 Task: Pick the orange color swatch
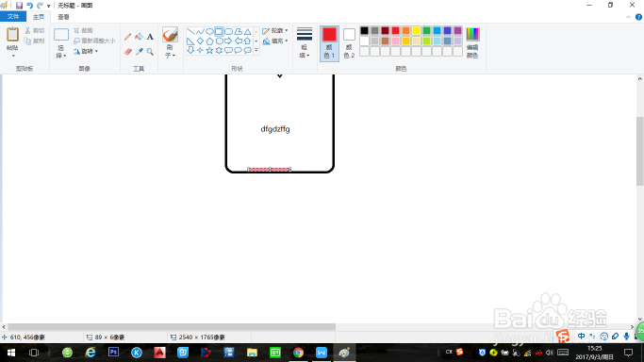[405, 30]
